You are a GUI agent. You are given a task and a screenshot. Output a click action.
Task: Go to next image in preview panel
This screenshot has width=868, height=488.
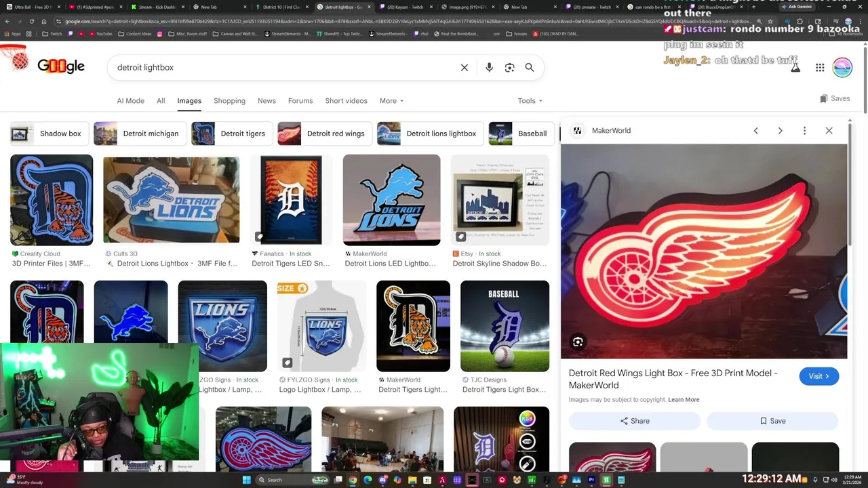coord(780,131)
